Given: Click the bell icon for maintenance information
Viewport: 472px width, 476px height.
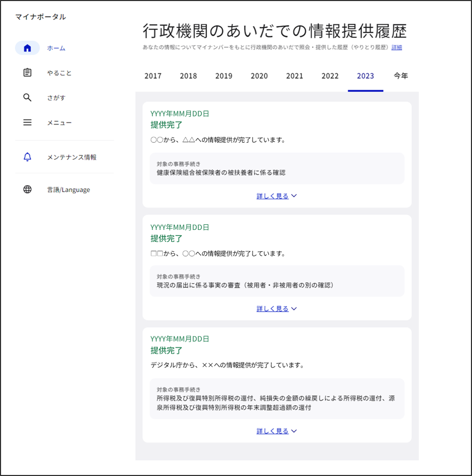Looking at the screenshot, I should point(27,157).
